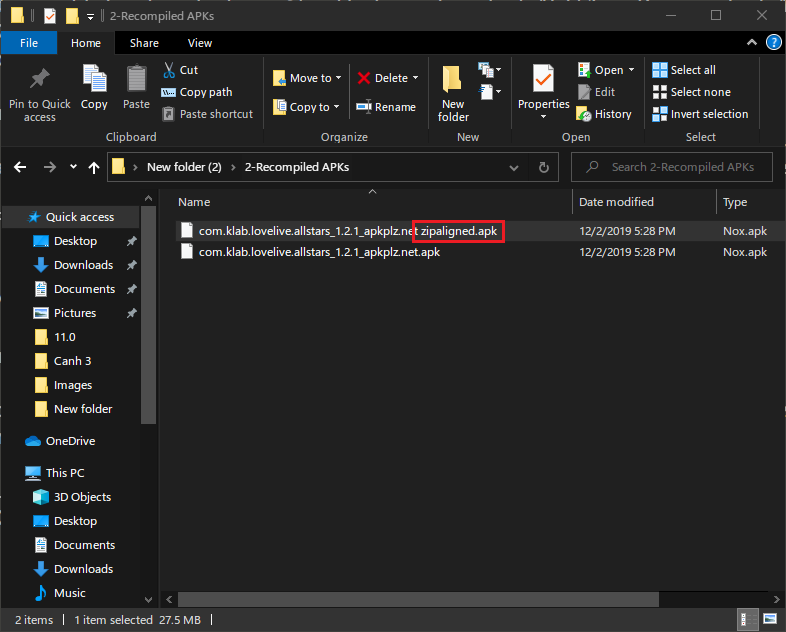Expand the Properties dropdown arrow

pyautogui.click(x=543, y=117)
